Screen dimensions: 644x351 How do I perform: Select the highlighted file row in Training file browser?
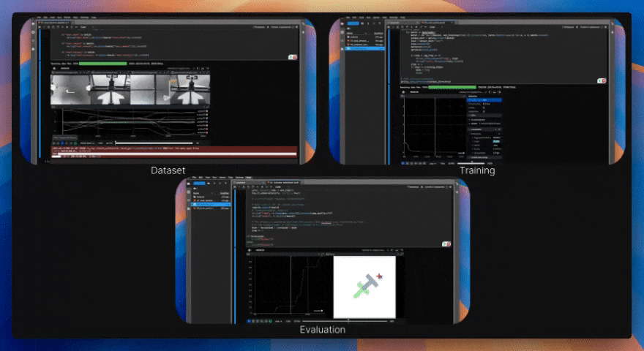[x=364, y=48]
